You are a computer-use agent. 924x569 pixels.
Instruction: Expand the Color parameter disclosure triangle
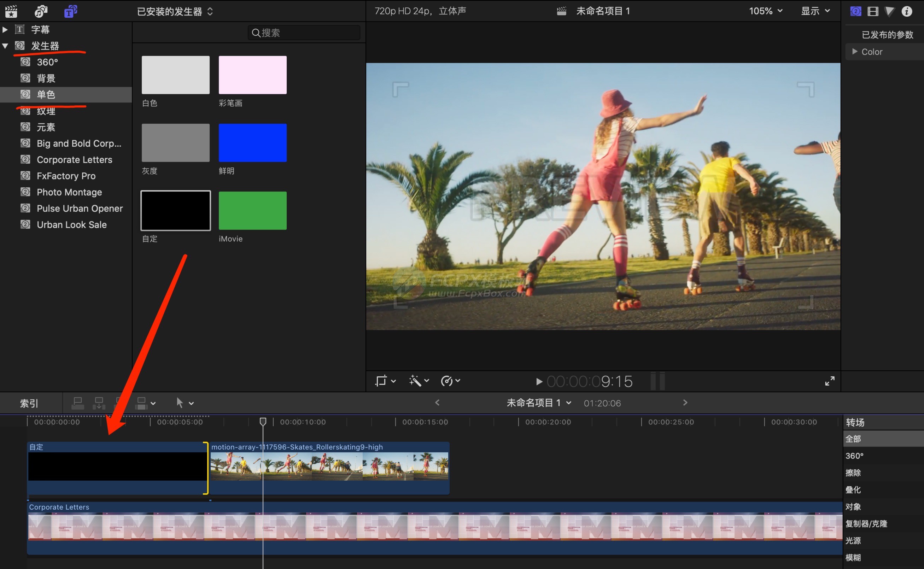854,52
